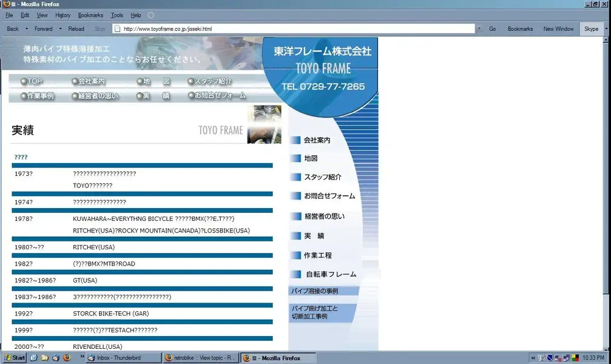Viewport: 611px width, 364px height.
Task: Click the パイプ溶接の事例 sidebar link
Action: tap(323, 291)
